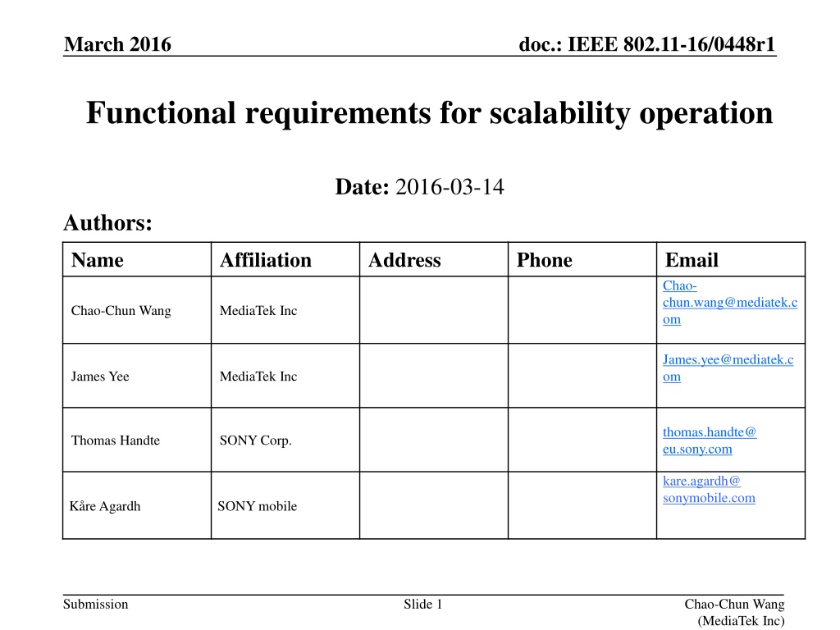840x630 pixels.
Task: Click the 'Authors:' heading
Action: tap(107, 223)
